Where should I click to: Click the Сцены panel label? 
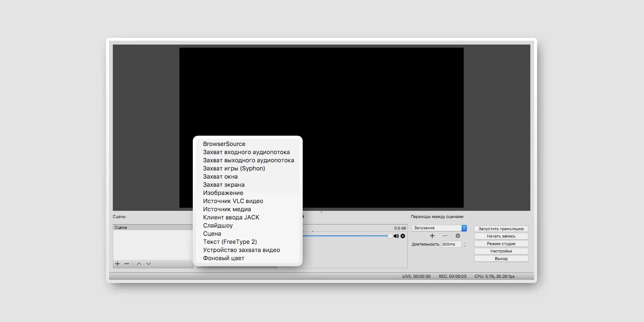(119, 217)
